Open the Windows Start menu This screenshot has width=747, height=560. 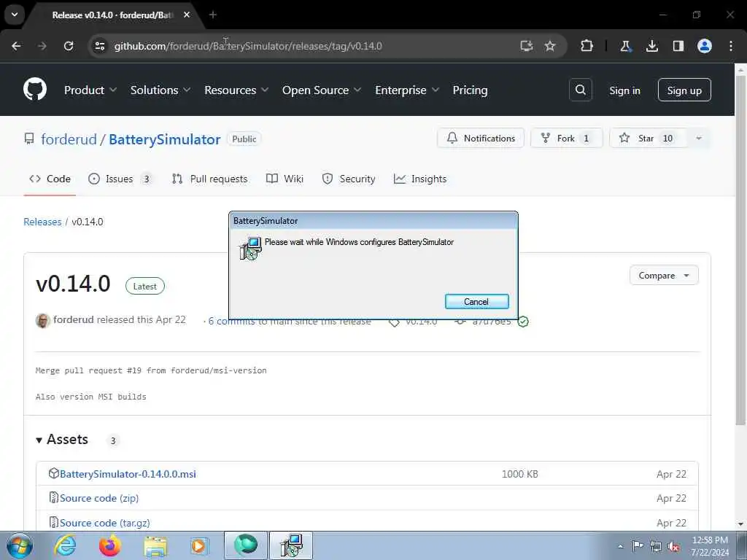[20, 545]
